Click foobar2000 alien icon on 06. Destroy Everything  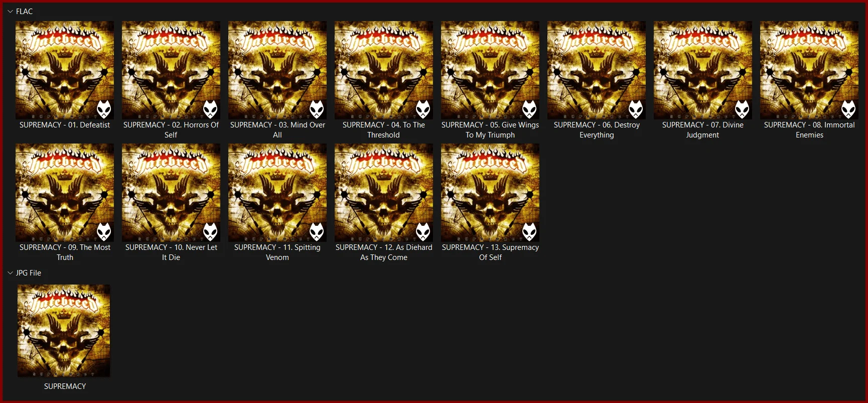(636, 109)
